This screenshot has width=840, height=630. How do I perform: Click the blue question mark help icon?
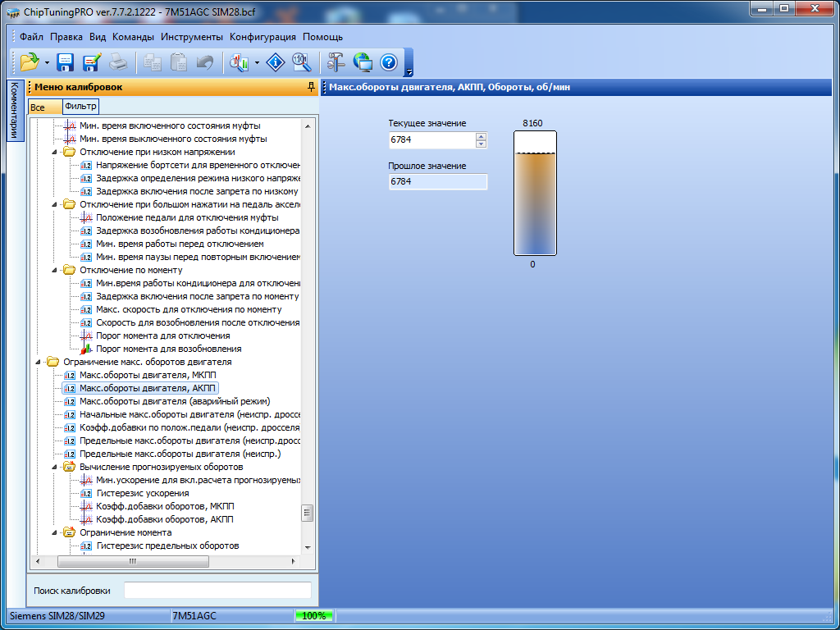click(388, 62)
